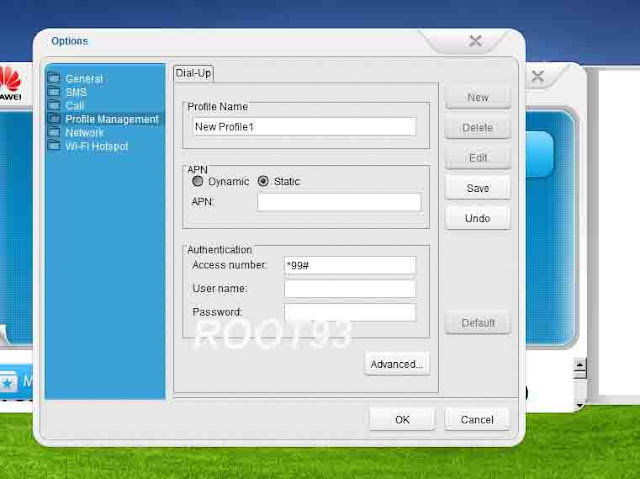The width and height of the screenshot is (640, 479).
Task: Go to SMS settings label
Action: coord(76,92)
